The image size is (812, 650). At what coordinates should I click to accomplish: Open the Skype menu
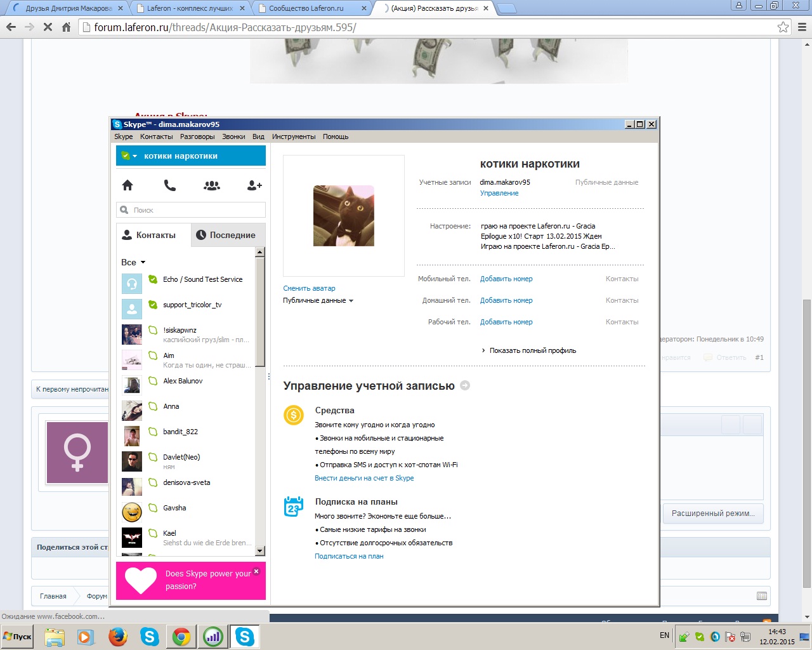[x=124, y=136]
